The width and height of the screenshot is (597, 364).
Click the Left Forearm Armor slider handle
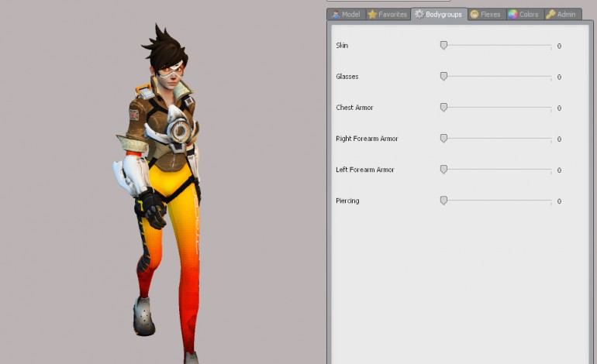point(443,170)
